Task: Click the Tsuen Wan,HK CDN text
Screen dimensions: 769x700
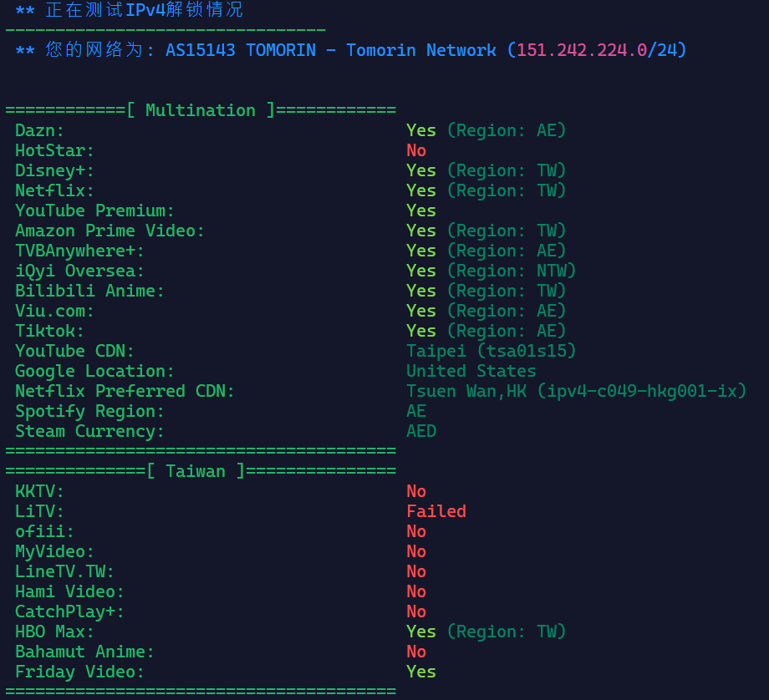Action: point(466,391)
